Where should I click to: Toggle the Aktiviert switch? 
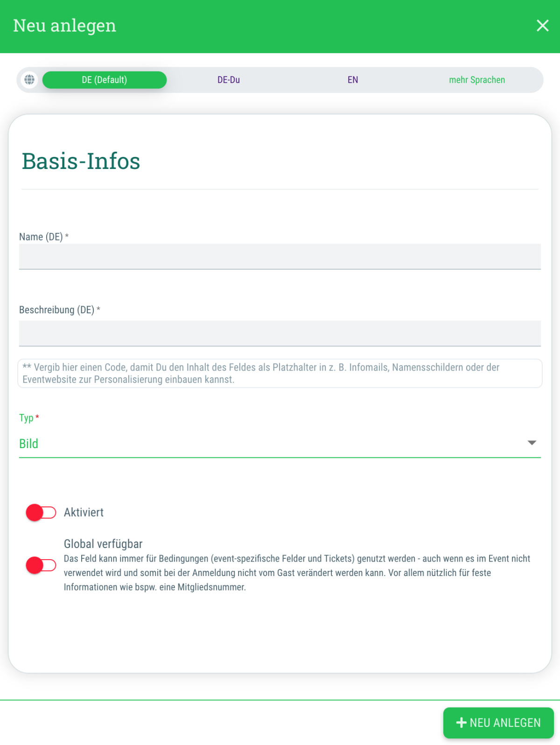pos(41,513)
